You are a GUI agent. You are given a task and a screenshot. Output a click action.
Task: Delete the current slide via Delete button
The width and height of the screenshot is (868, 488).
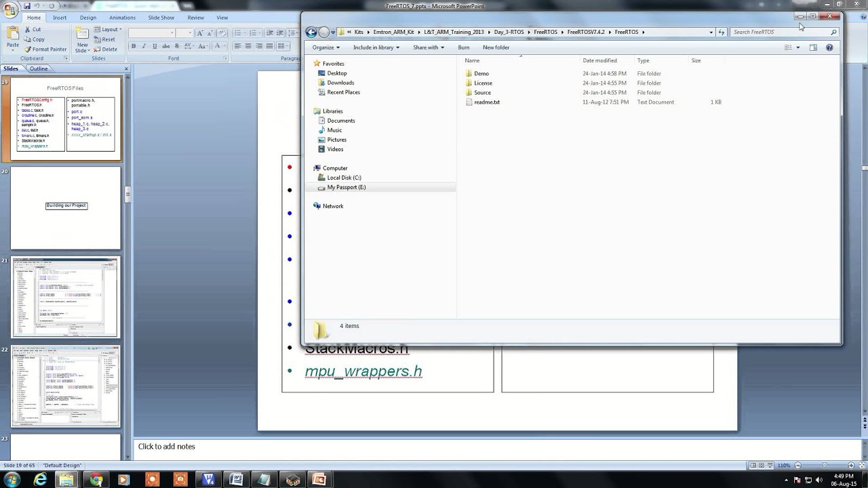(104, 49)
